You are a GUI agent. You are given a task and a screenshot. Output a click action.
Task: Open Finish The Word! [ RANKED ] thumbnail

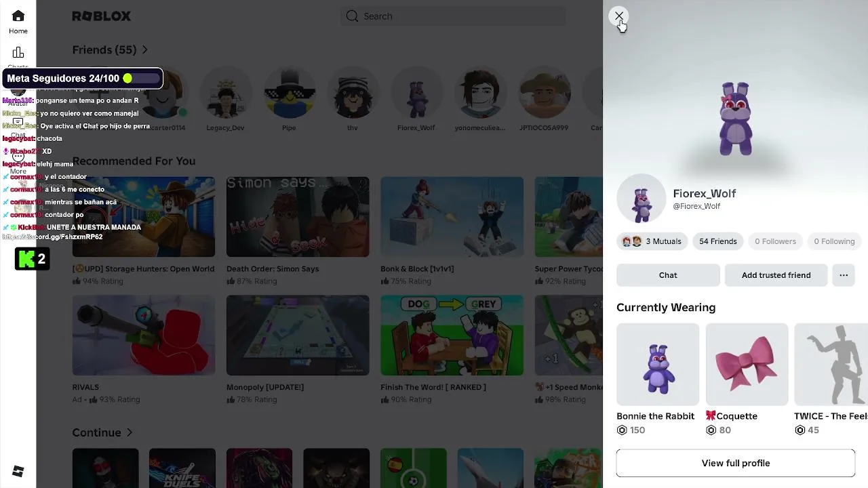click(x=452, y=335)
